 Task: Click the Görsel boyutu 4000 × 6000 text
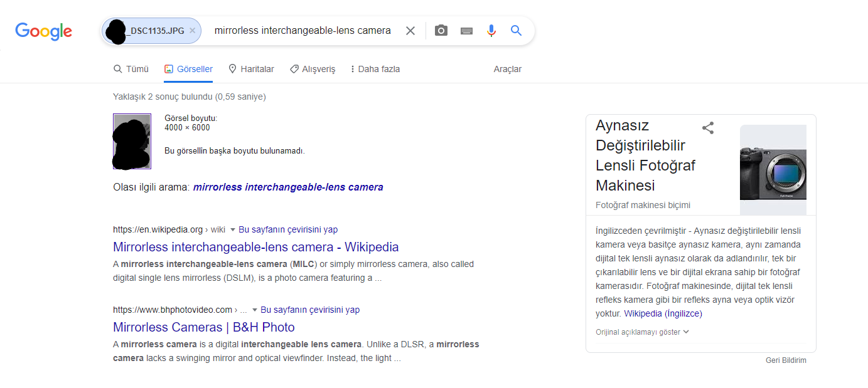(191, 123)
